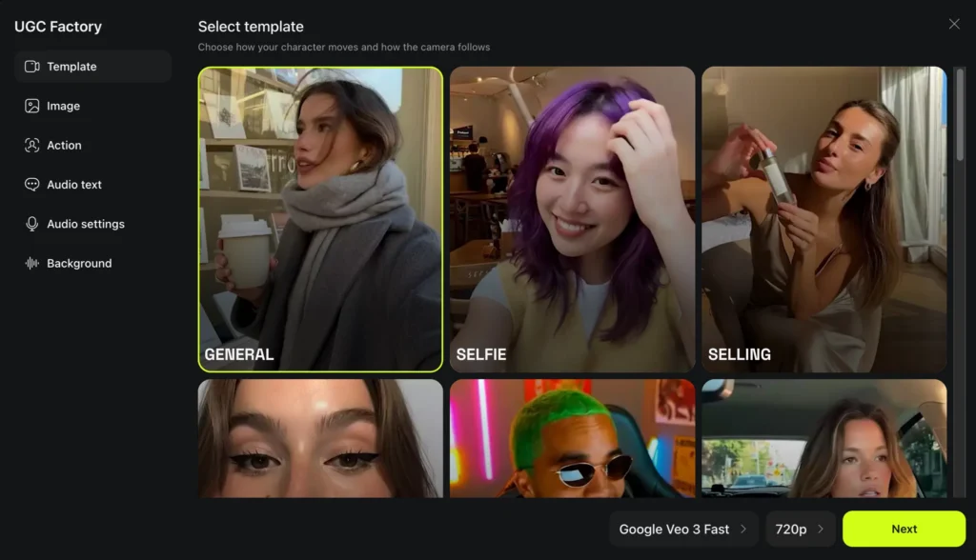This screenshot has width=976, height=560.
Task: Select the GENERAL template
Action: (x=320, y=218)
